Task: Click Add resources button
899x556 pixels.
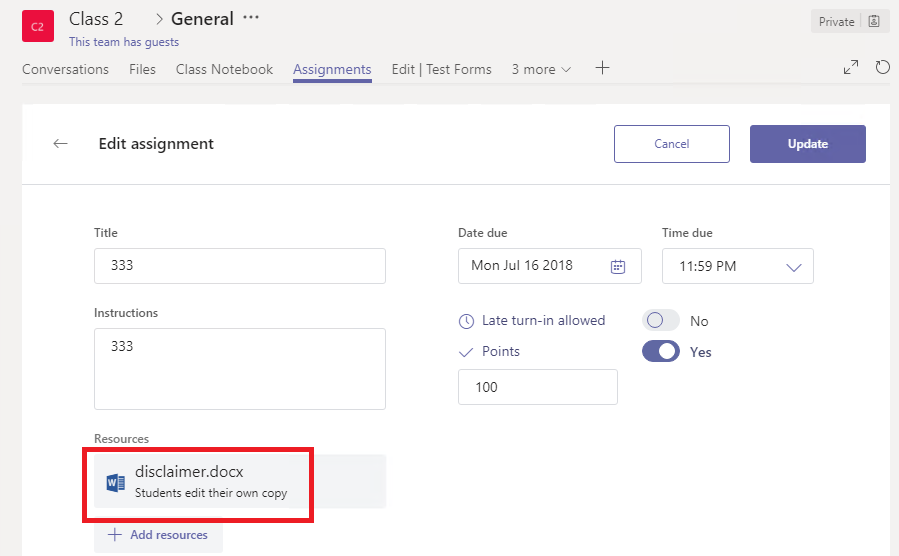Action: click(158, 535)
